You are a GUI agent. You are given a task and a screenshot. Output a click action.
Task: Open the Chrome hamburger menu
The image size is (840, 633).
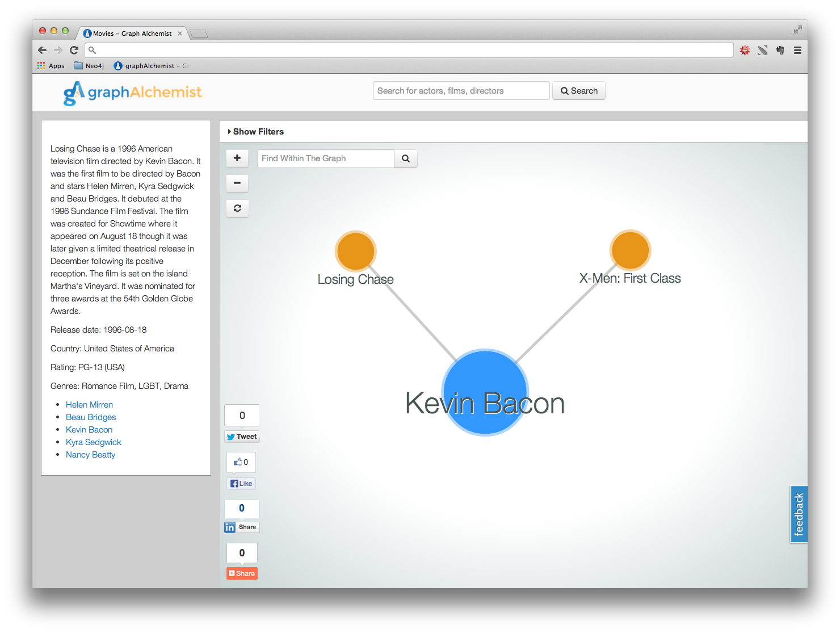797,51
